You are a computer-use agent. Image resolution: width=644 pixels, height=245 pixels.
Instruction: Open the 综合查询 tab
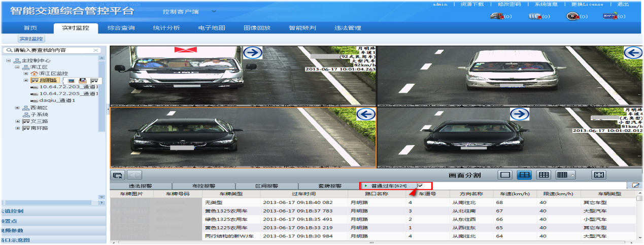[x=121, y=28]
